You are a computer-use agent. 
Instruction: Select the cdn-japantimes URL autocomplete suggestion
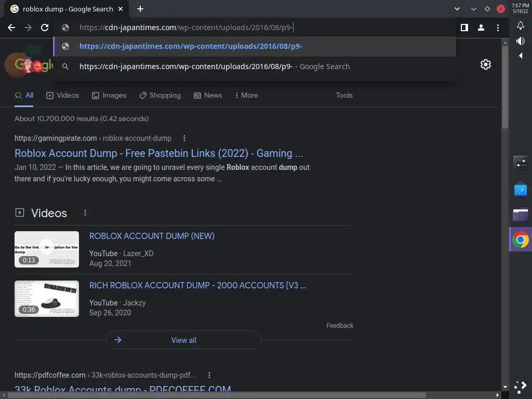[x=255, y=46]
